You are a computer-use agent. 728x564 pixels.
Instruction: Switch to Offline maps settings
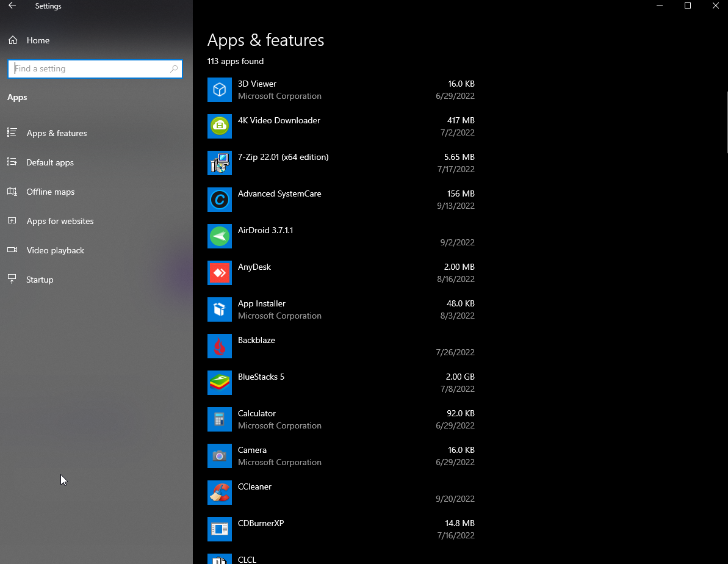pyautogui.click(x=51, y=192)
